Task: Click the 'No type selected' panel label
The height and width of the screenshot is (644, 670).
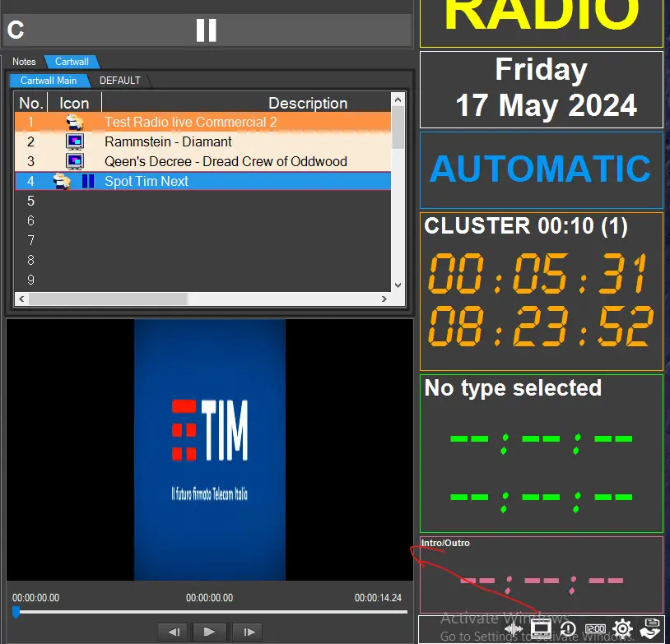Action: [513, 387]
